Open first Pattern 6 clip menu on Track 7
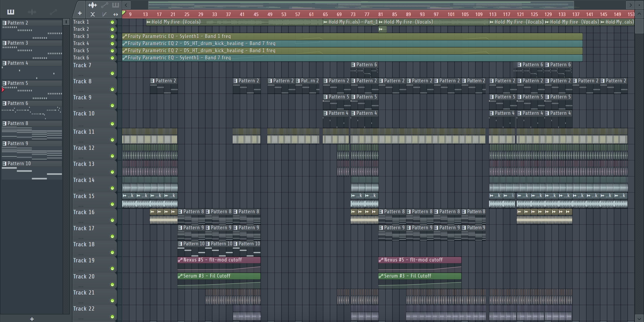 (x=353, y=65)
